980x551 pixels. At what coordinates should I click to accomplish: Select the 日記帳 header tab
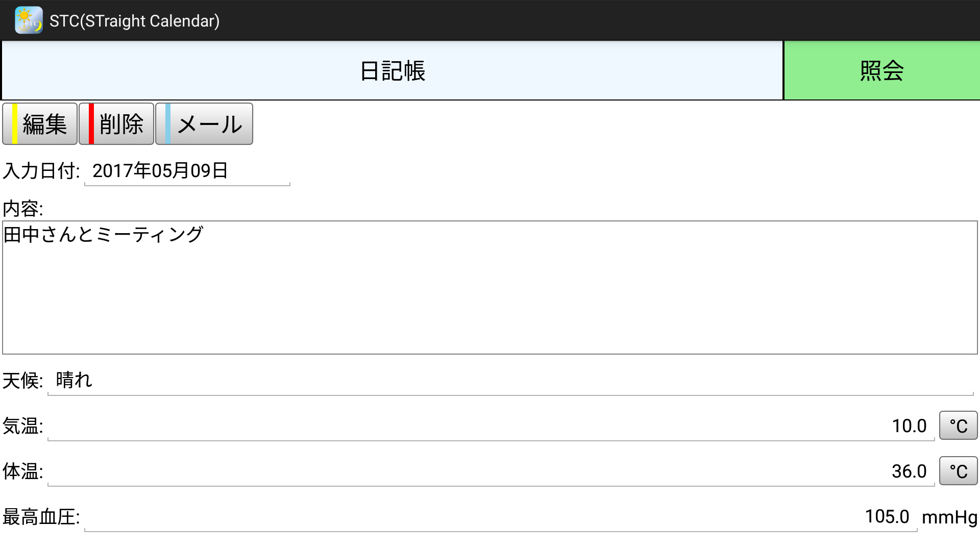[392, 70]
